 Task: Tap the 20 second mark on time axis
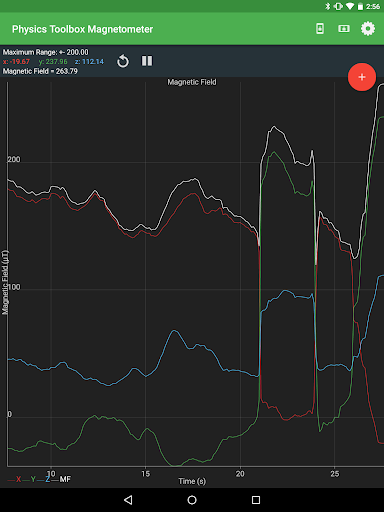240,474
